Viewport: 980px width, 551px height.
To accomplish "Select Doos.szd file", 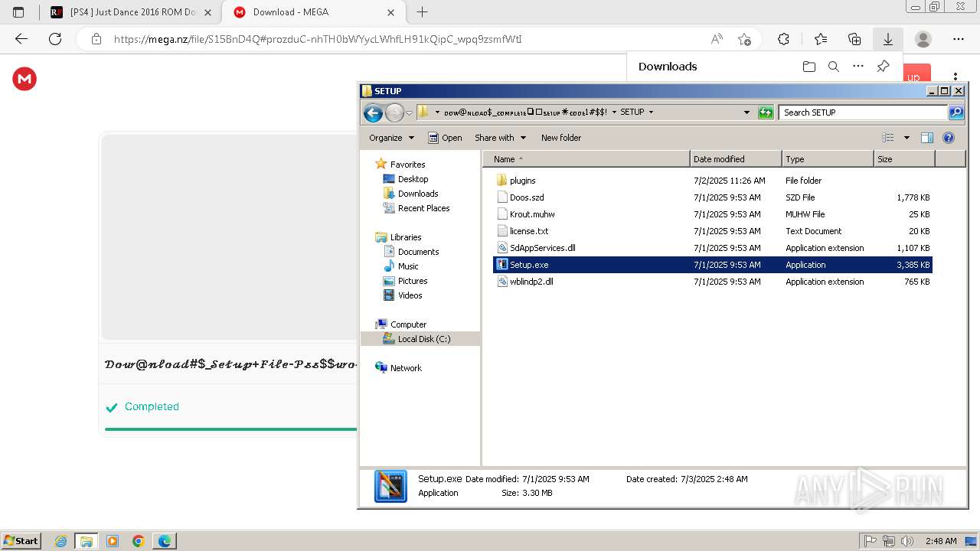I will point(713,197).
